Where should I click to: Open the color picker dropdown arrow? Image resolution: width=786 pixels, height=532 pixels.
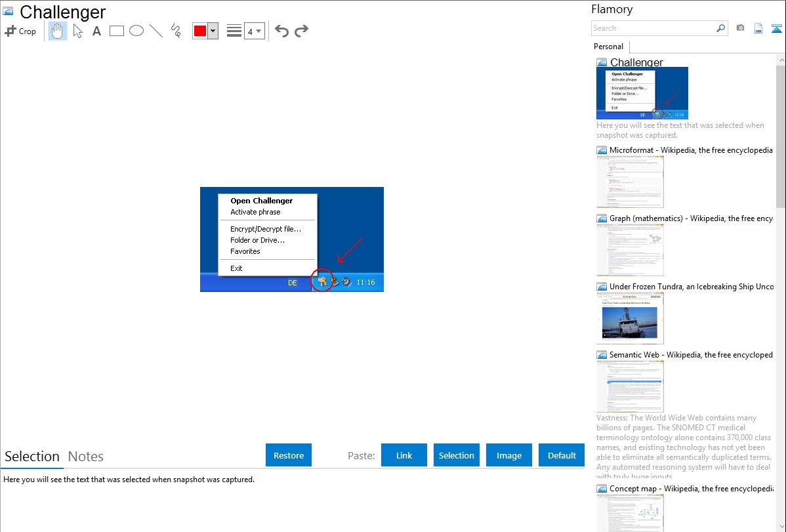[x=213, y=31]
